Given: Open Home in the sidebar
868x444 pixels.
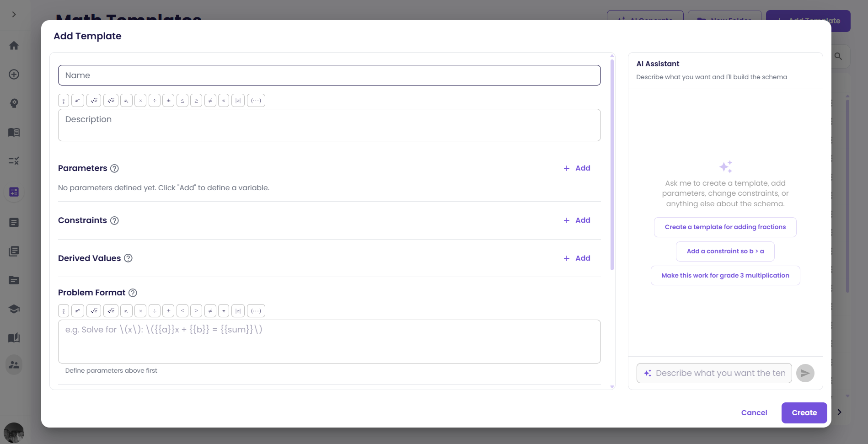Looking at the screenshot, I should tap(14, 46).
